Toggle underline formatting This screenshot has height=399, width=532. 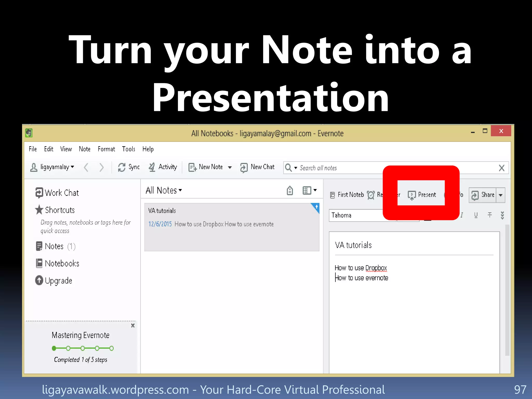[x=476, y=215]
